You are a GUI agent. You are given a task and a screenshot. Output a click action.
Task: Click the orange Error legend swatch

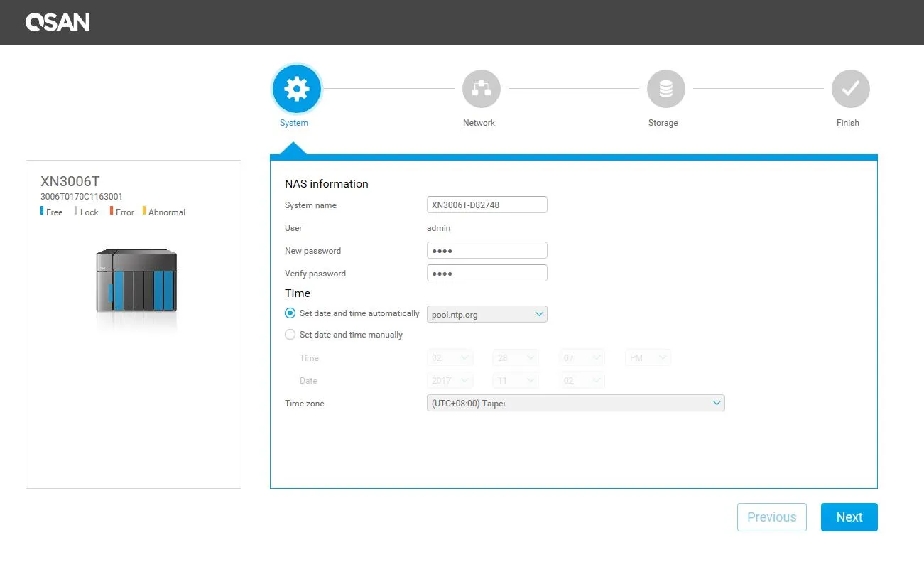112,211
